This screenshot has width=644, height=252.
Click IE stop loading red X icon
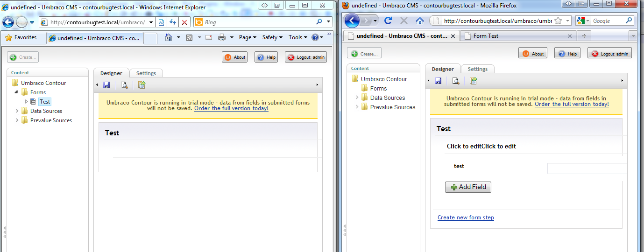184,22
